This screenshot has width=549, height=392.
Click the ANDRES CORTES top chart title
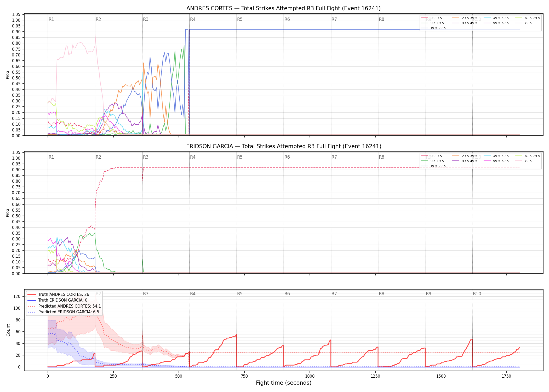point(283,8)
